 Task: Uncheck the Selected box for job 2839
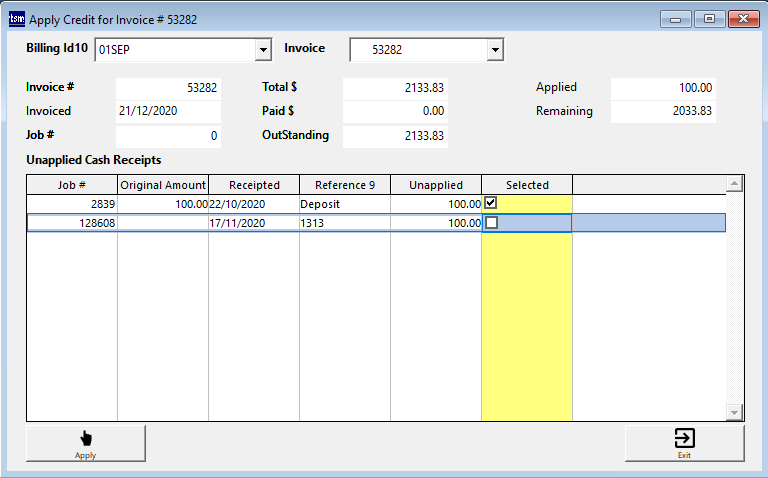click(491, 203)
